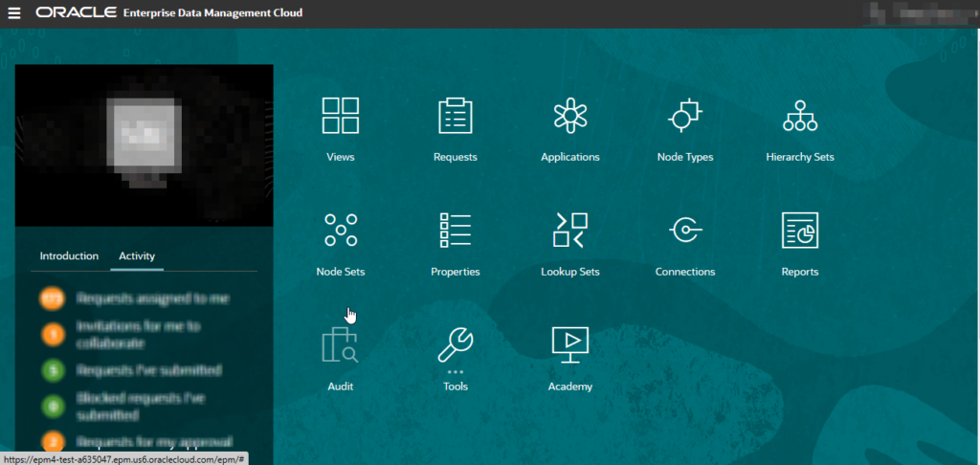Click the Academy label text
980x465 pixels.
pyautogui.click(x=570, y=387)
